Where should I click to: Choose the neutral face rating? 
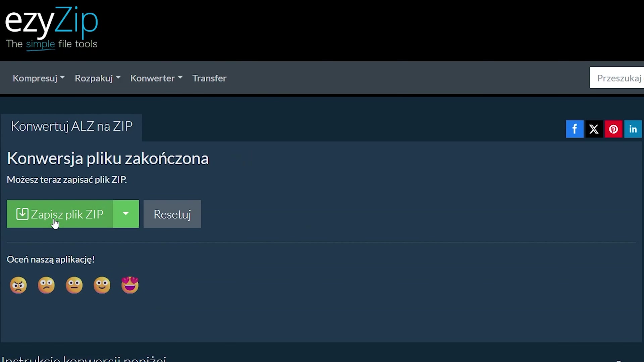click(x=74, y=285)
